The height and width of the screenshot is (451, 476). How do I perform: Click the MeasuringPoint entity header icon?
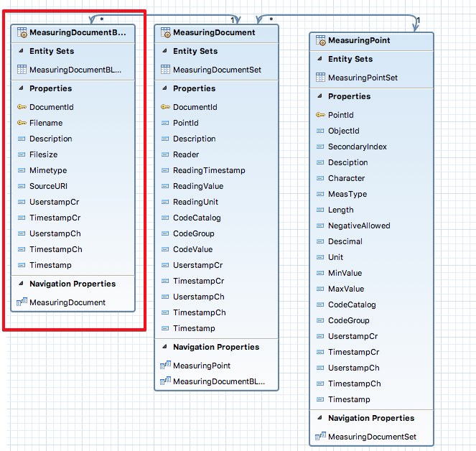coord(320,40)
